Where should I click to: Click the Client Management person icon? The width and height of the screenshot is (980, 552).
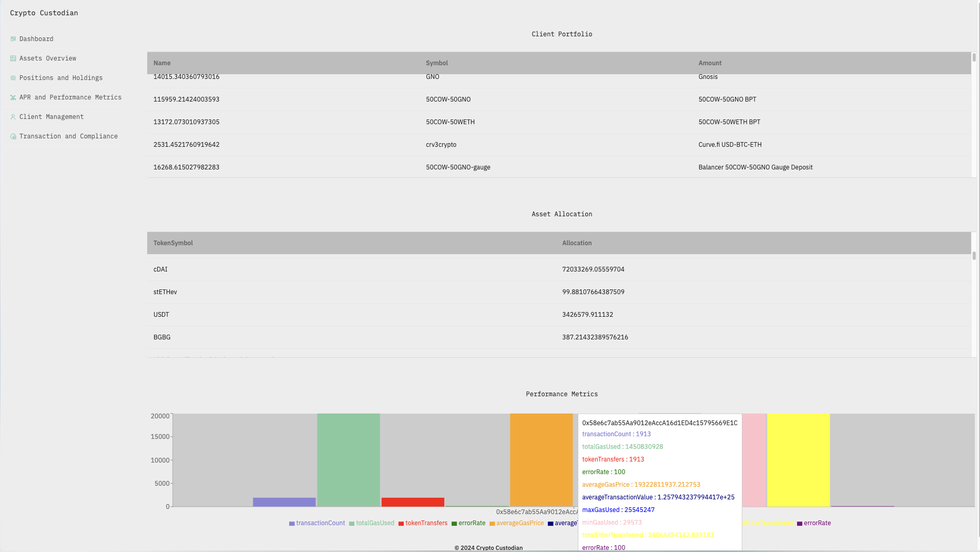point(13,117)
